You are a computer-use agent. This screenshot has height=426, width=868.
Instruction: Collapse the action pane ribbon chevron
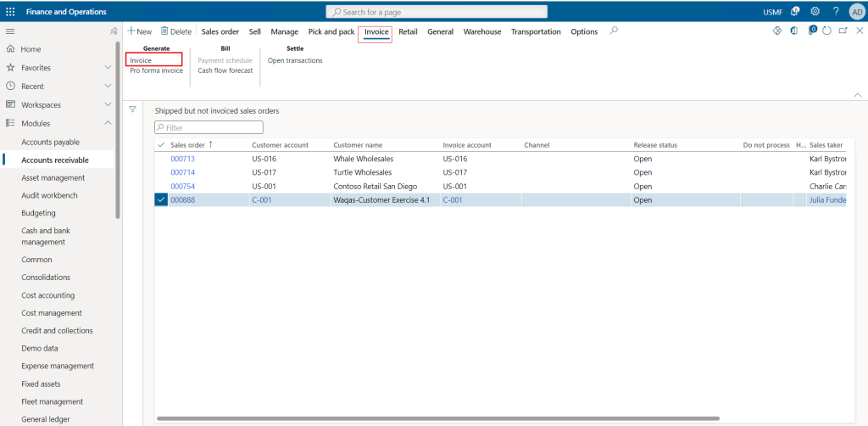coord(858,95)
